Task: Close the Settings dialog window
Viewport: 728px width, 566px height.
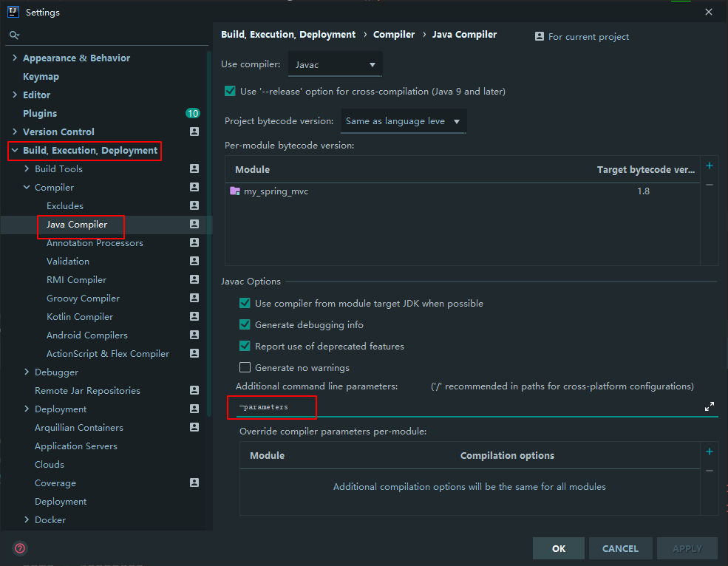Action: click(x=709, y=12)
